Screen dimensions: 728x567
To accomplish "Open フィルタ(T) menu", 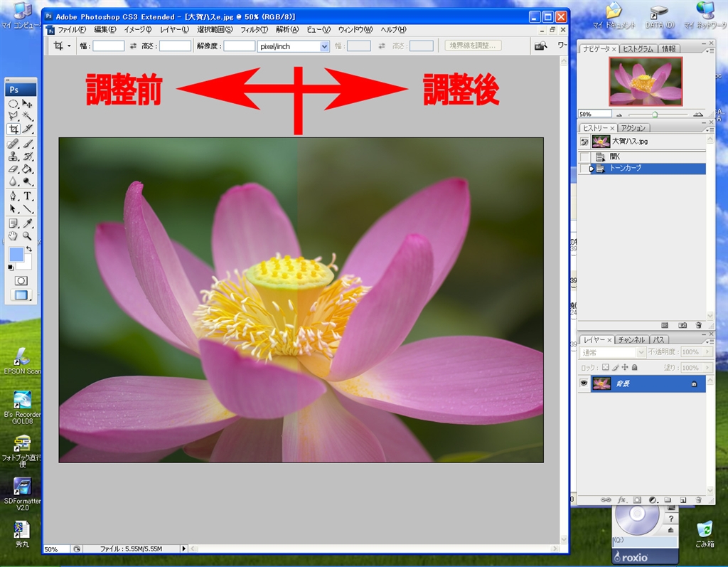I will coord(254,29).
